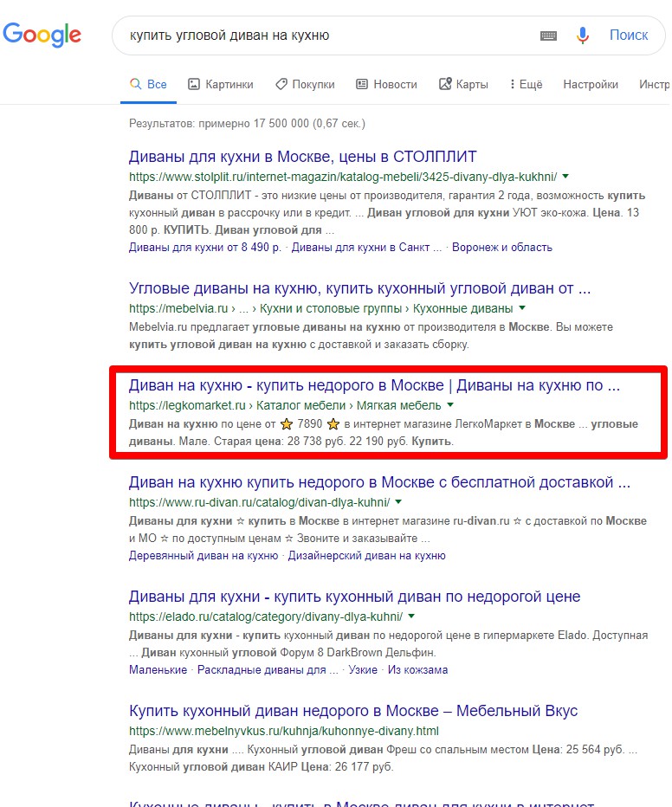Open sitelink Деревянный диван на кухню
The width and height of the screenshot is (672, 807).
click(204, 555)
